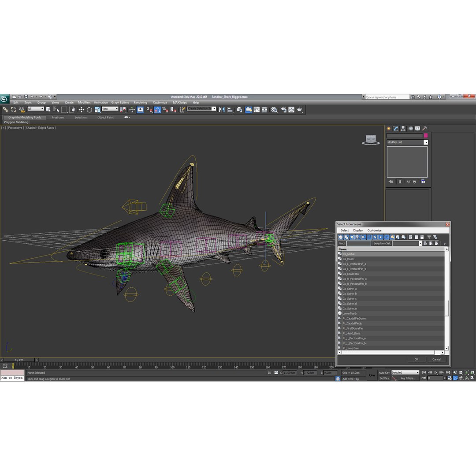Image resolution: width=476 pixels, height=476 pixels.
Task: Expand the Quick Access toolbar dropdown arrow
Action: click(x=55, y=97)
